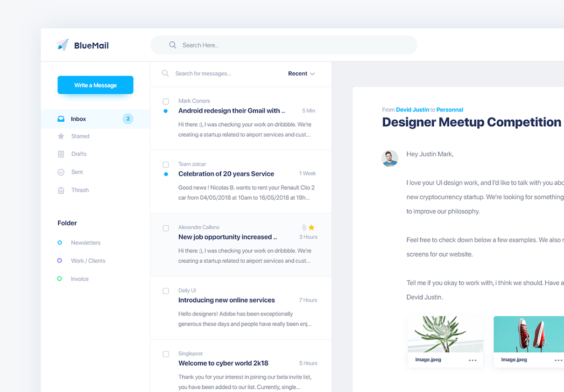Viewport: 564px width, 392px height.
Task: Click the Personnal recipient link
Action: pos(450,110)
